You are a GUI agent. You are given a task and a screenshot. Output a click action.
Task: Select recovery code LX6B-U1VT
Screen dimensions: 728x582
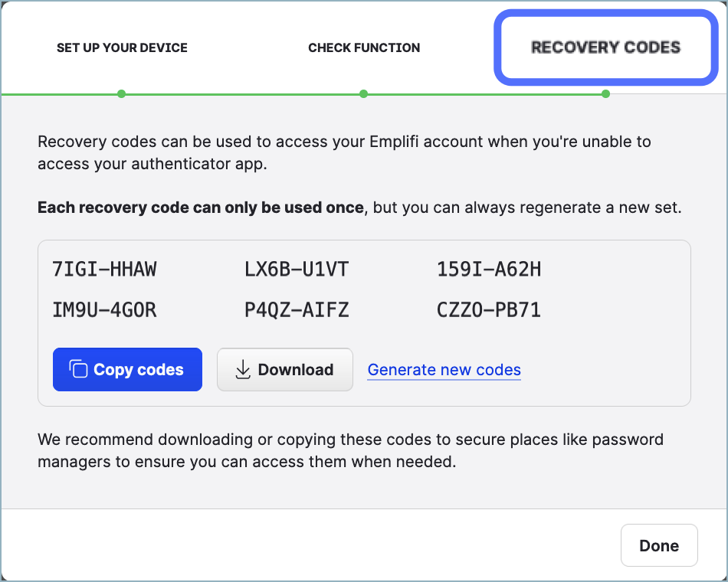point(296,269)
